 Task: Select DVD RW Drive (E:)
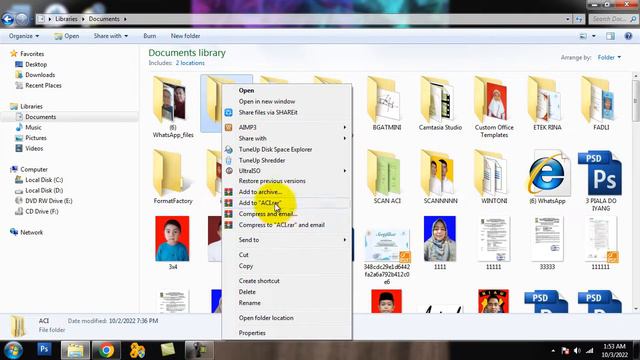tap(44, 201)
